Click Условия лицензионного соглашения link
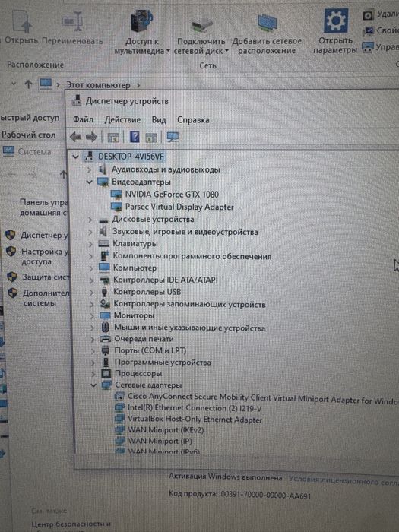Screen dimensions: 399x532 pyautogui.click(x=344, y=480)
